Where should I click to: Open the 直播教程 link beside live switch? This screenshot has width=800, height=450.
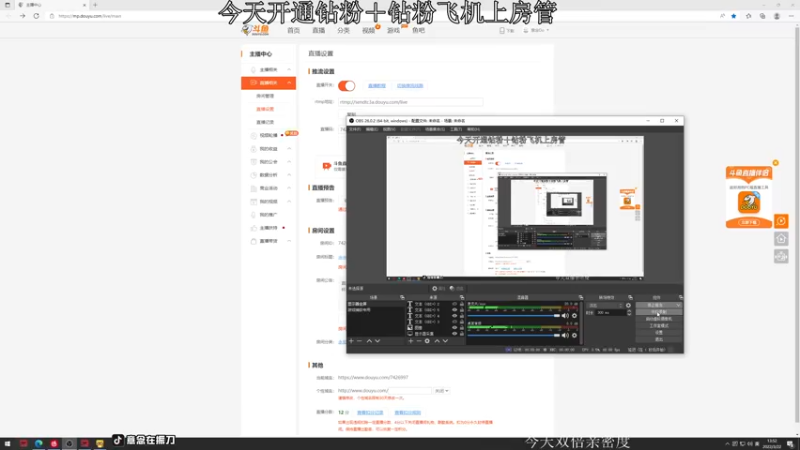[x=377, y=86]
